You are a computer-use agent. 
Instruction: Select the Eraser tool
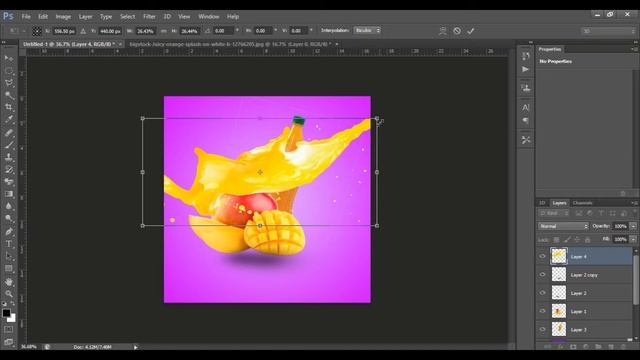coord(9,182)
